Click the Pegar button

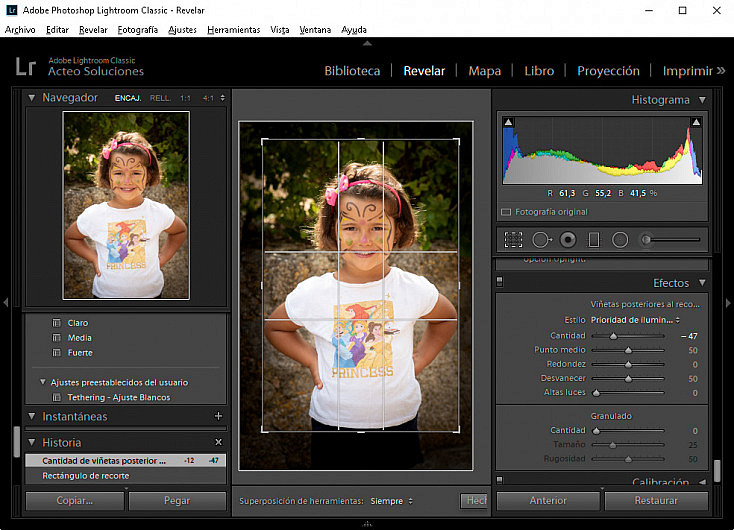pyautogui.click(x=177, y=501)
